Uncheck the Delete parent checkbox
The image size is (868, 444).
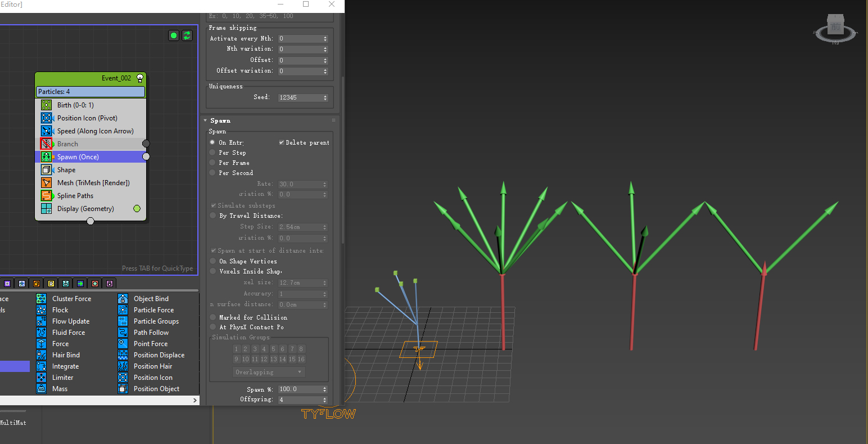point(282,142)
